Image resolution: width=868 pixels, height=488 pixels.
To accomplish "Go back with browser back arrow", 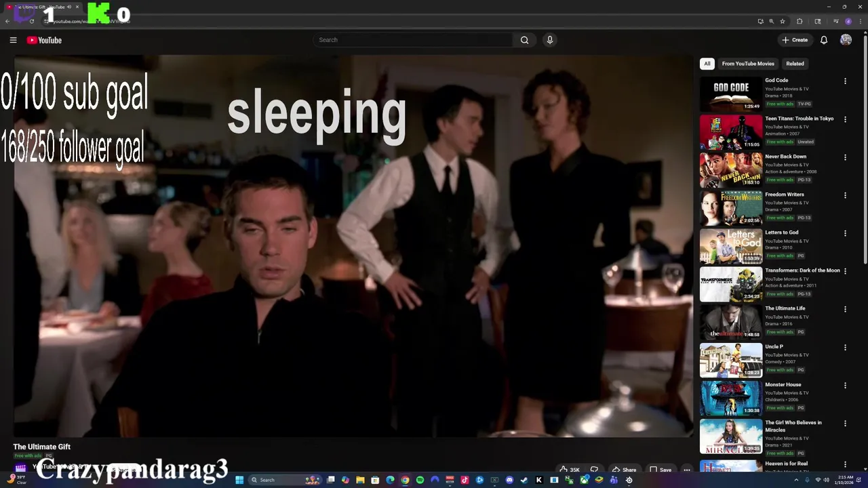I will click(7, 21).
